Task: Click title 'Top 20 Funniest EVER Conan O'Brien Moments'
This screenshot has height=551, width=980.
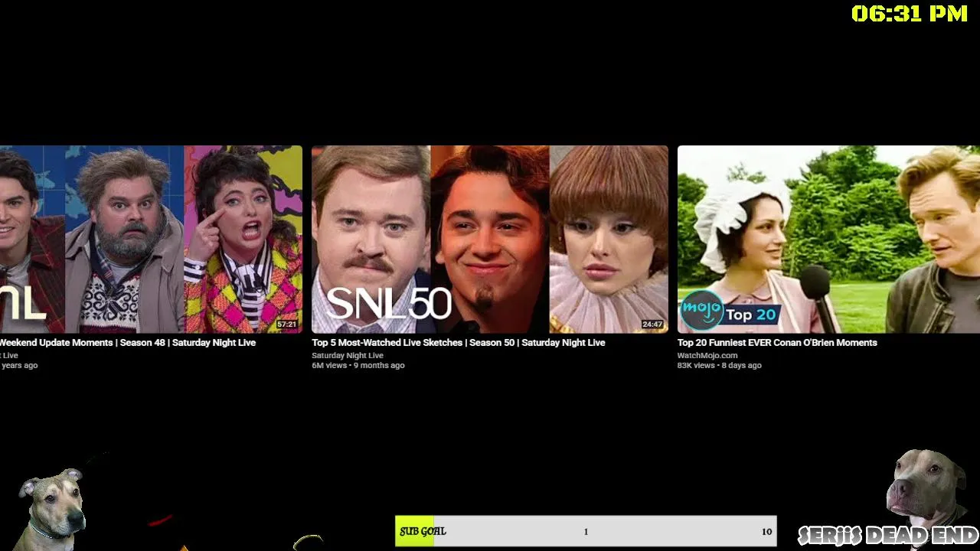Action: pos(777,343)
